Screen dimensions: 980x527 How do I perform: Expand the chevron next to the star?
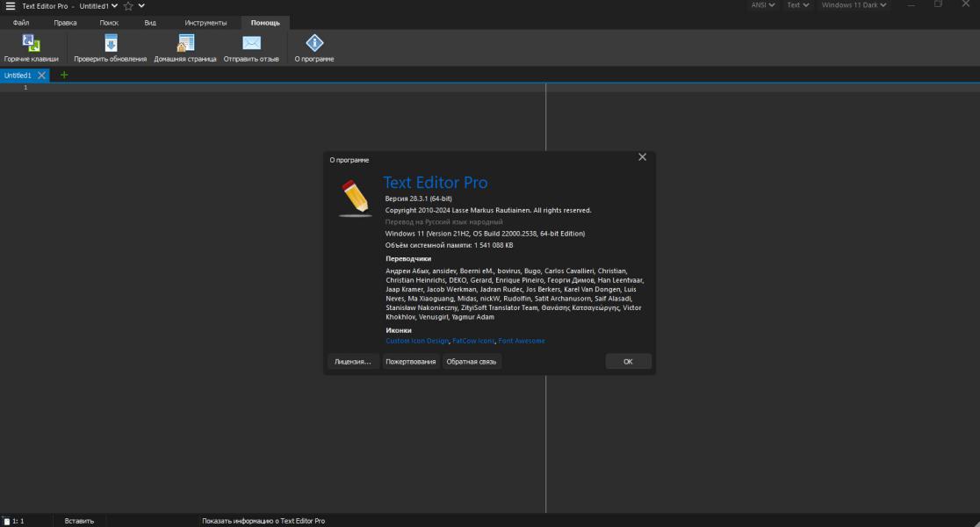tap(141, 6)
